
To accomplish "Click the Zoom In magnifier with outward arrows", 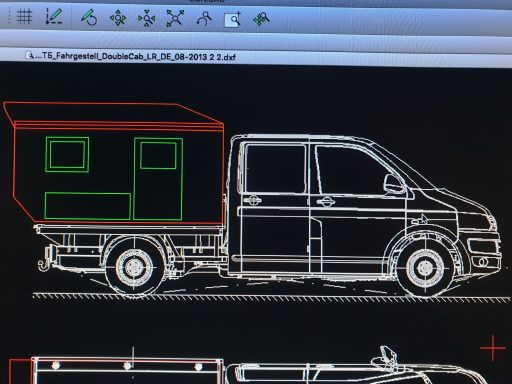I will pos(118,18).
